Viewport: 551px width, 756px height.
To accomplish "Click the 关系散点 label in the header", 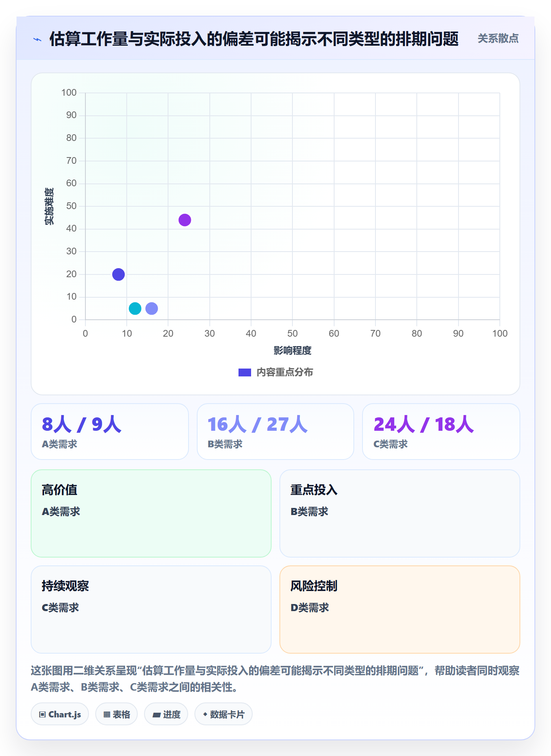I will (x=498, y=39).
